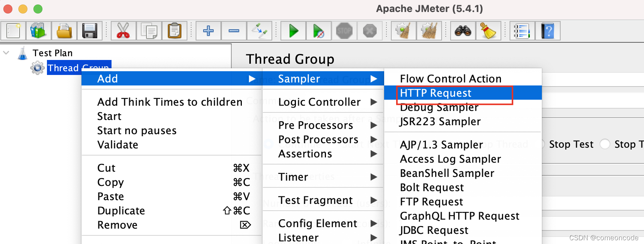Screen dimensions: 644x244
Task: Click the Cut scissors toolbar icon
Action: 123,31
